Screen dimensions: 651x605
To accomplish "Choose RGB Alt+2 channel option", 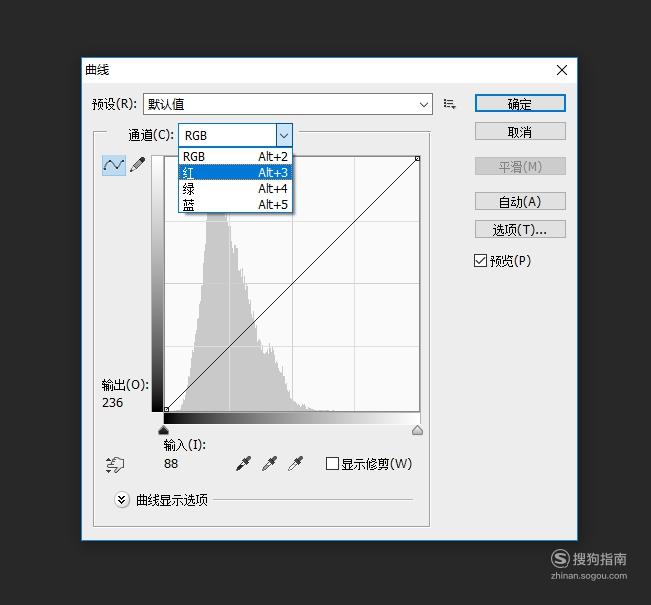I will click(235, 157).
